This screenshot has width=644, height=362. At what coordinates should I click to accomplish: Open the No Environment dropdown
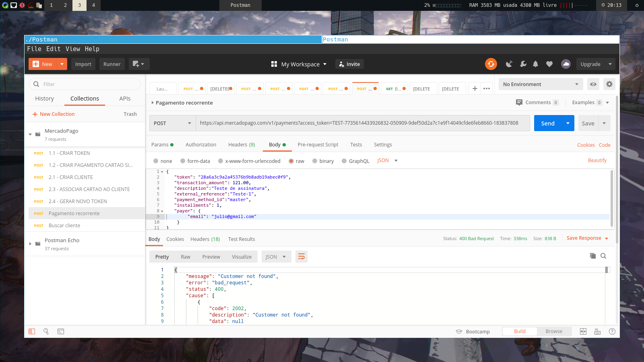click(x=541, y=84)
